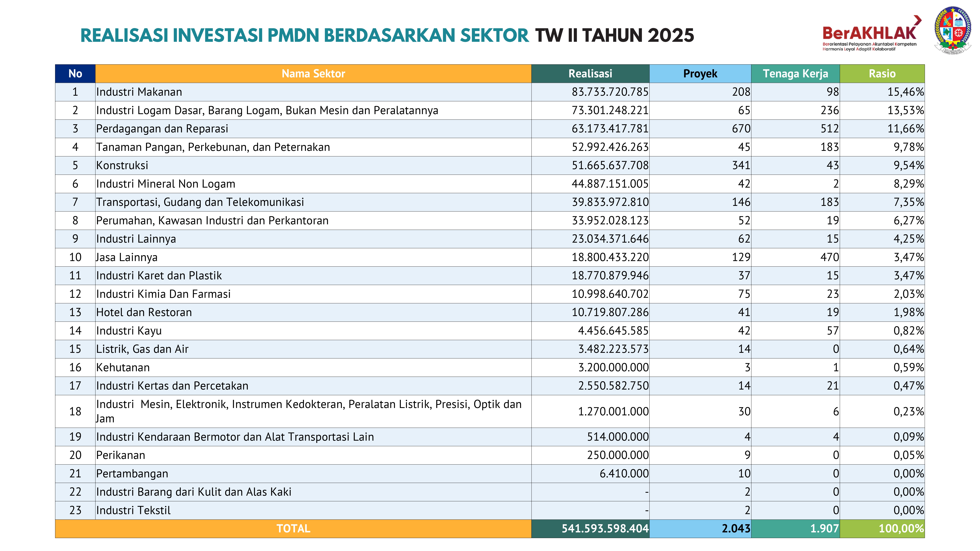Expand the Industri Lainnya row
Image resolution: width=980 pixels, height=551 pixels.
pyautogui.click(x=266, y=239)
